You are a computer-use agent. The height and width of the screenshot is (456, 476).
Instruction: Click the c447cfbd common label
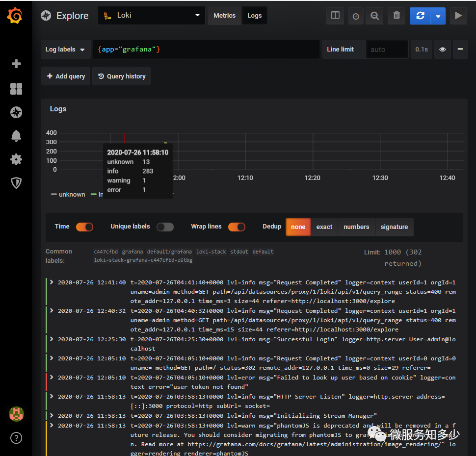[x=106, y=252]
